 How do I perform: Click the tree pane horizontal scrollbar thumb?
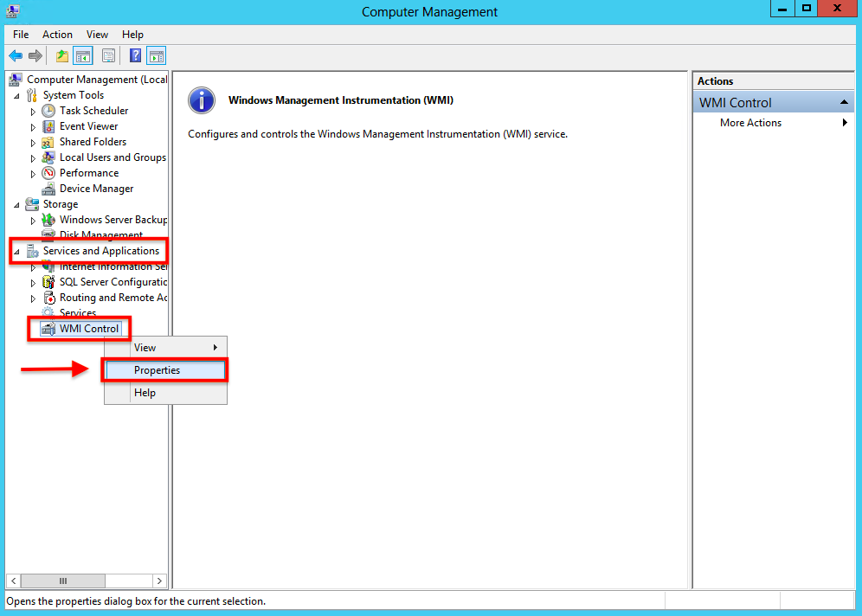point(62,581)
